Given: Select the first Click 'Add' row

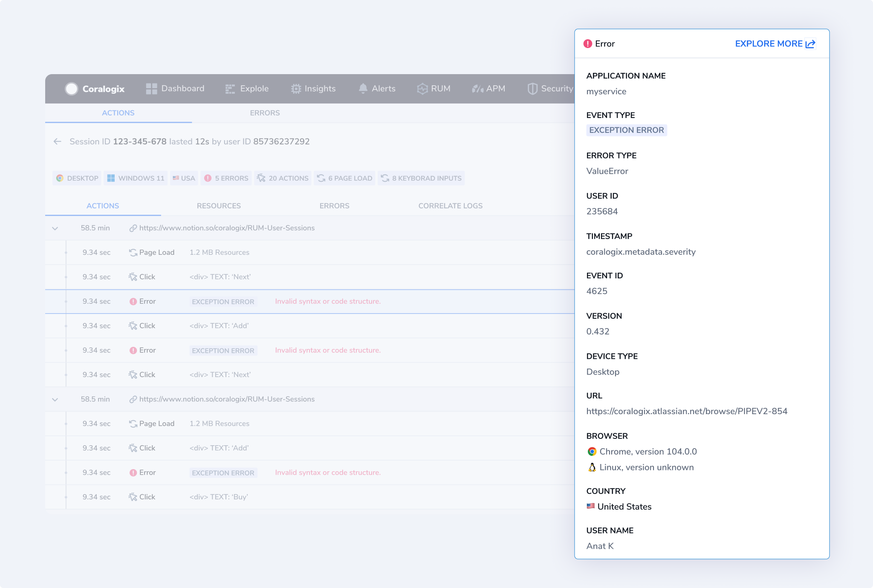Looking at the screenshot, I should click(310, 326).
